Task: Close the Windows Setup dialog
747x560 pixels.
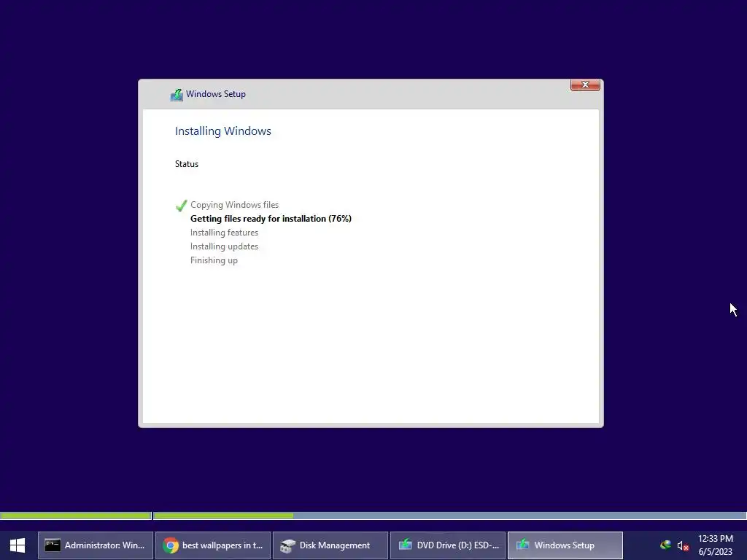Action: (x=585, y=85)
